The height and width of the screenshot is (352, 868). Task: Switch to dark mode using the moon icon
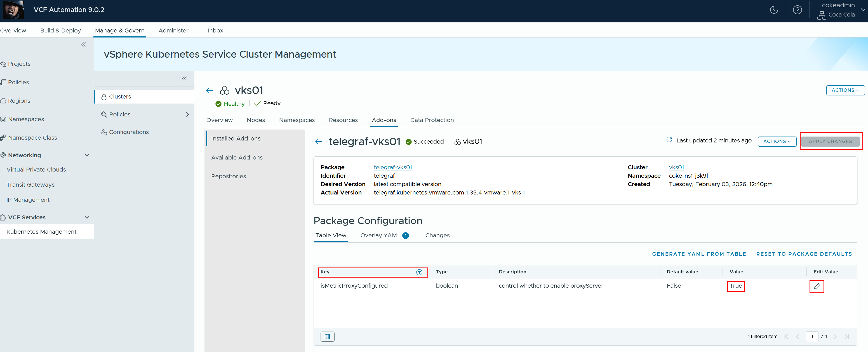pos(774,10)
